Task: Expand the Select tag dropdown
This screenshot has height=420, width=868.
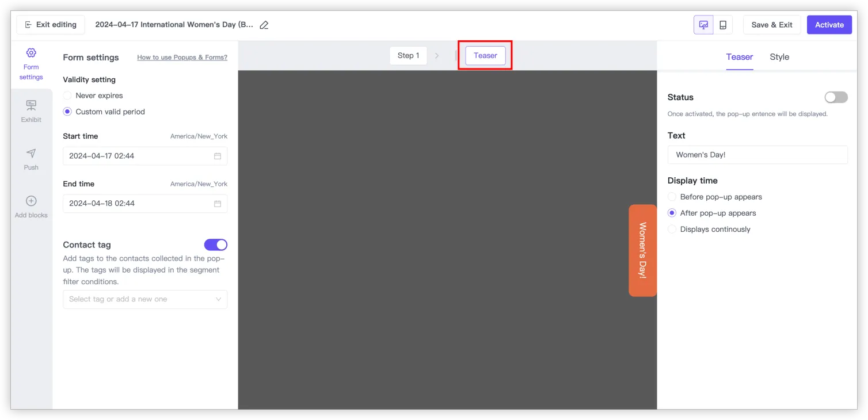Action: tap(145, 299)
